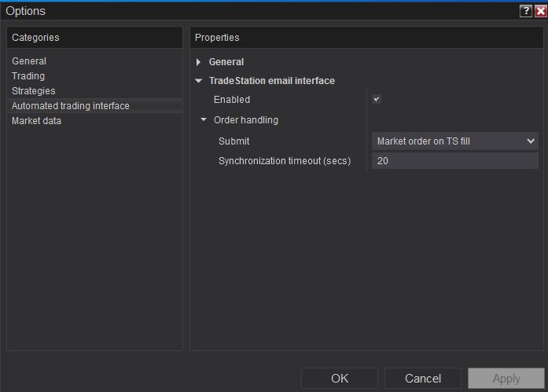This screenshot has width=548, height=392.
Task: Expand the General properties section
Action: pos(199,62)
